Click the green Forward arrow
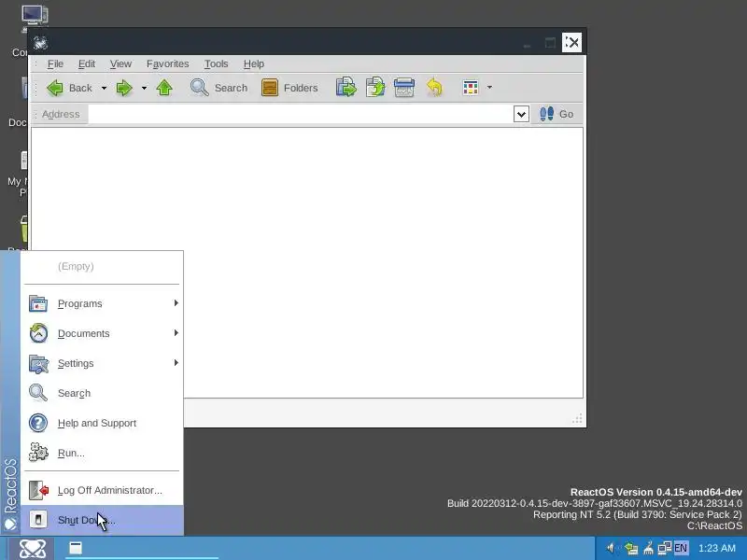The image size is (747, 560). pyautogui.click(x=124, y=88)
